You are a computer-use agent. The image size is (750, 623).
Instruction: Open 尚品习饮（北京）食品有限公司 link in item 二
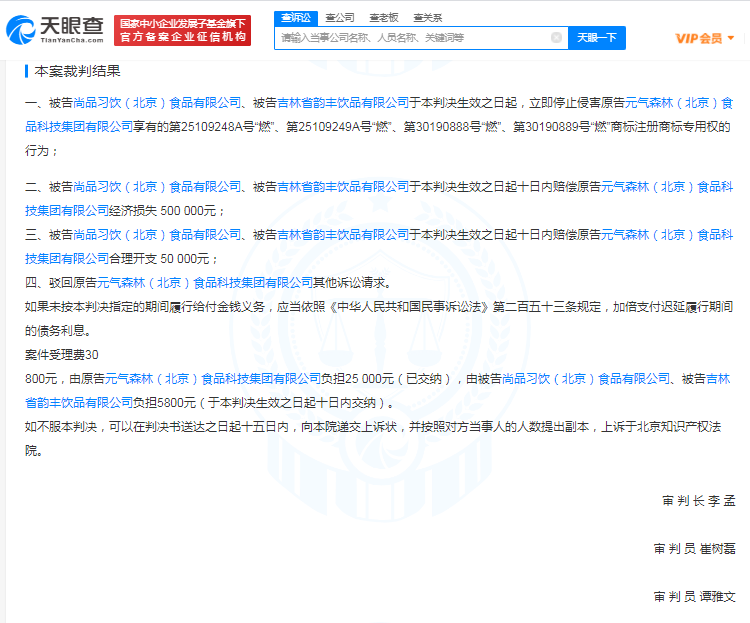157,187
